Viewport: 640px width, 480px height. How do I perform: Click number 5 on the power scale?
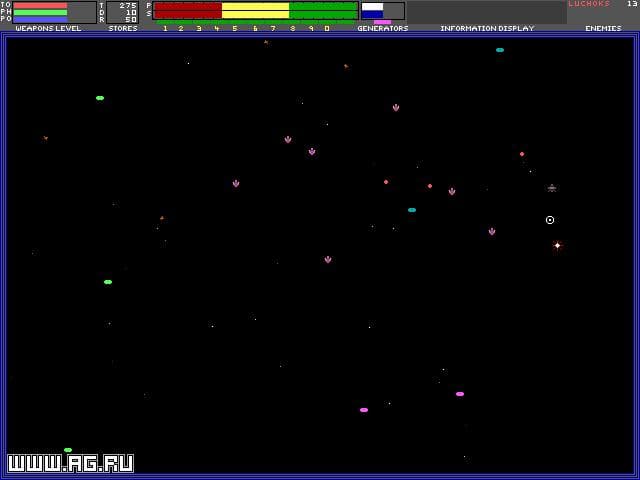pos(235,28)
